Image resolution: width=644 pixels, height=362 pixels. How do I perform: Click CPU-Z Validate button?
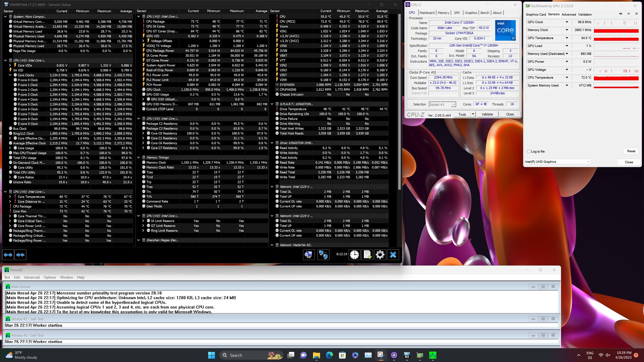487,114
